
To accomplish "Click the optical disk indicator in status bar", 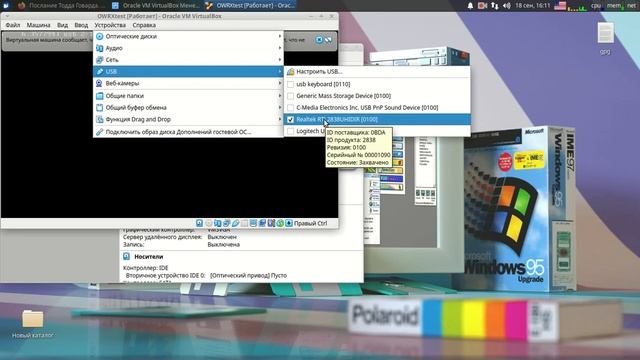I will tap(209, 223).
